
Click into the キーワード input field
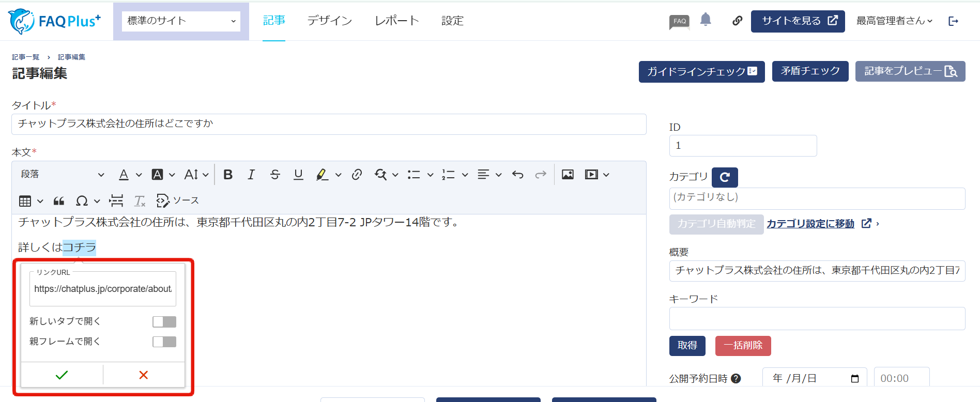pyautogui.click(x=817, y=319)
